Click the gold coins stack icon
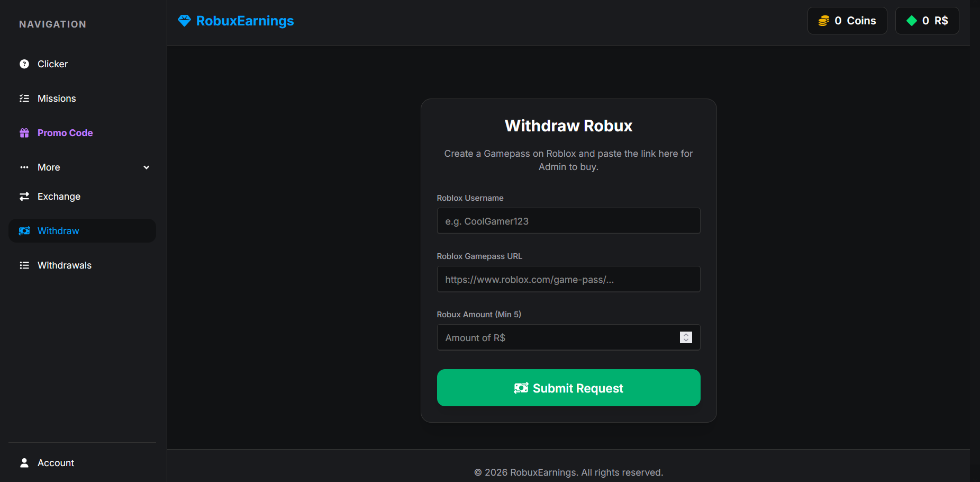This screenshot has width=980, height=482. [824, 21]
